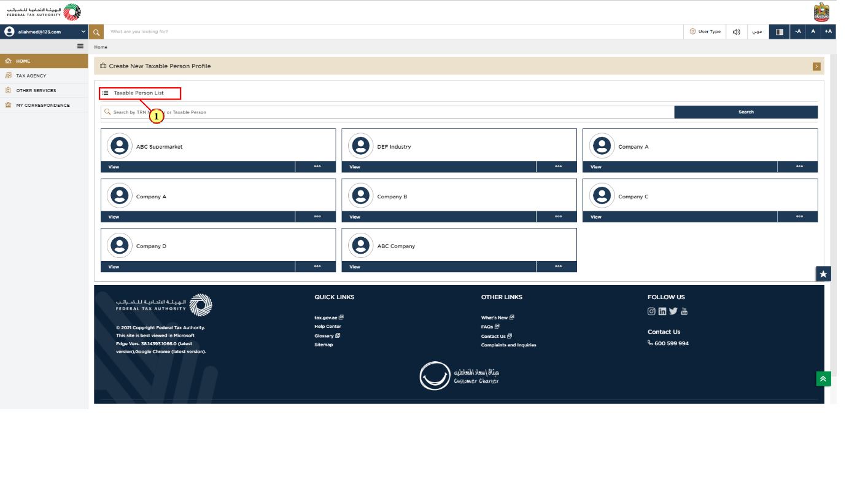Open more options for ABC Company

(558, 267)
